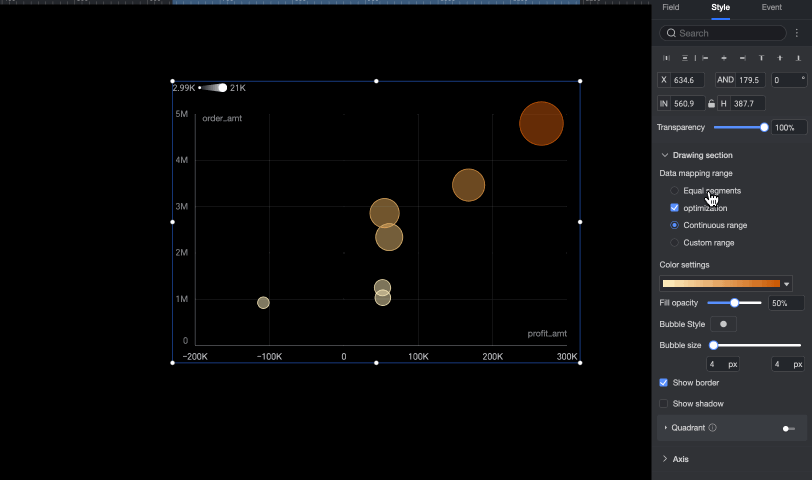This screenshot has height=480, width=812.
Task: Click the Fill opacity 50% value field
Action: 786,303
